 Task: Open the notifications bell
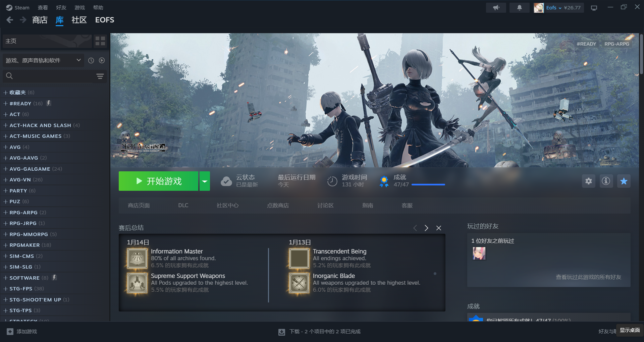519,7
